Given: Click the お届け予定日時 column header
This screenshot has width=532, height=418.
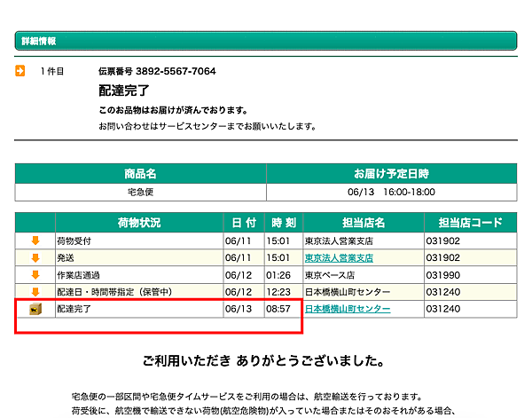Looking at the screenshot, I should [x=392, y=174].
